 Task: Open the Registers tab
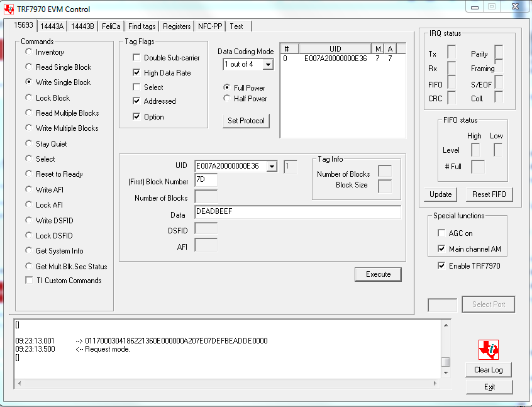[177, 26]
